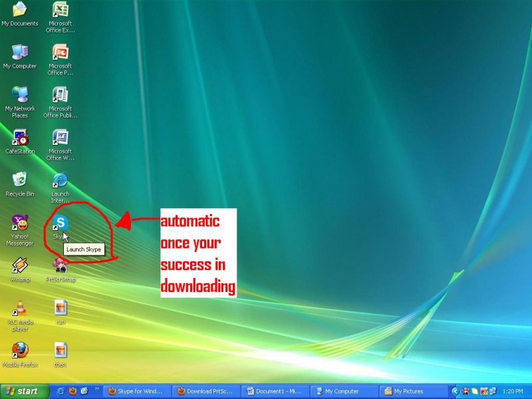Expand hidden system tray icons arrow
This screenshot has width=532, height=399.
pos(456,391)
